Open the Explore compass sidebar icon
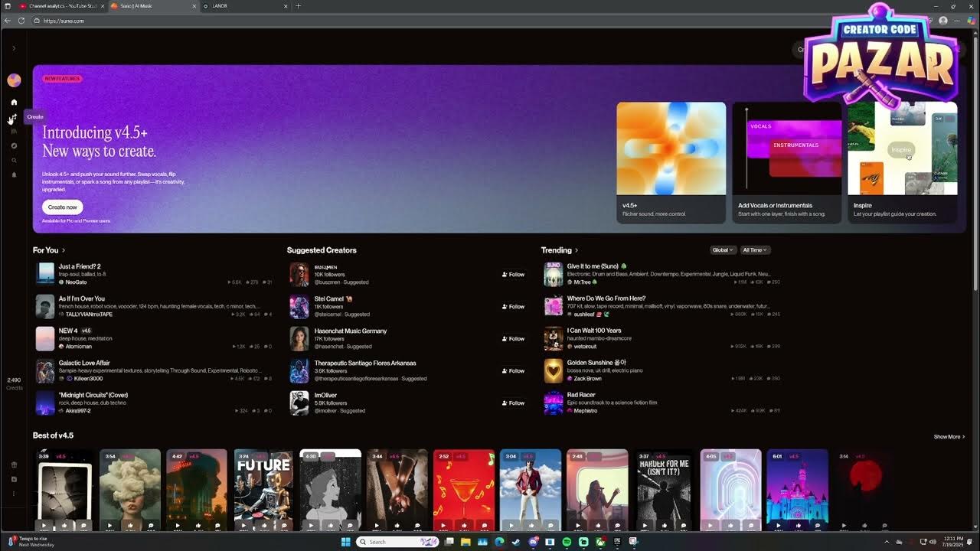This screenshot has height=551, width=980. pos(14,145)
